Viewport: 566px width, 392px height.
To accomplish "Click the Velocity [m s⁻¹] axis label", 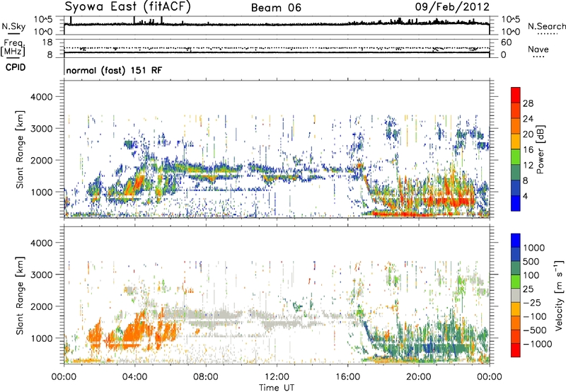I will 559,295.
